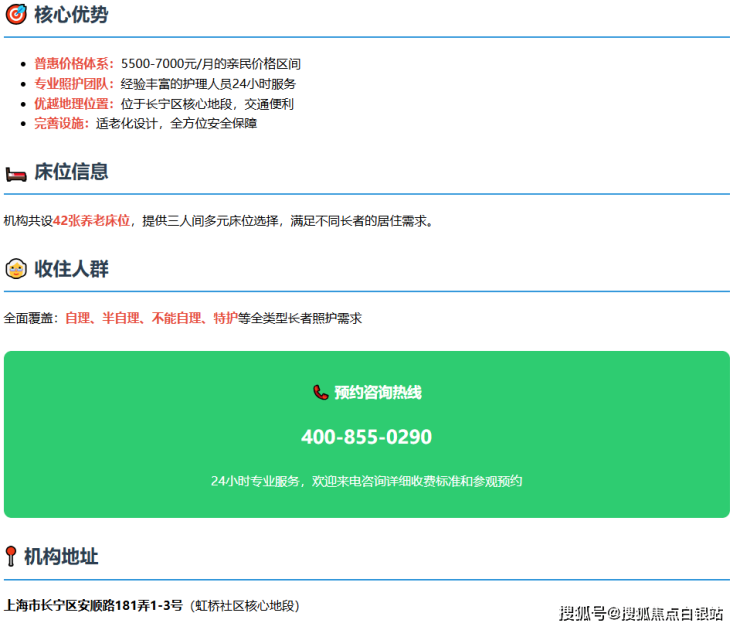Click the red pin icon beside 机构地址
The image size is (740, 630).
[11, 557]
